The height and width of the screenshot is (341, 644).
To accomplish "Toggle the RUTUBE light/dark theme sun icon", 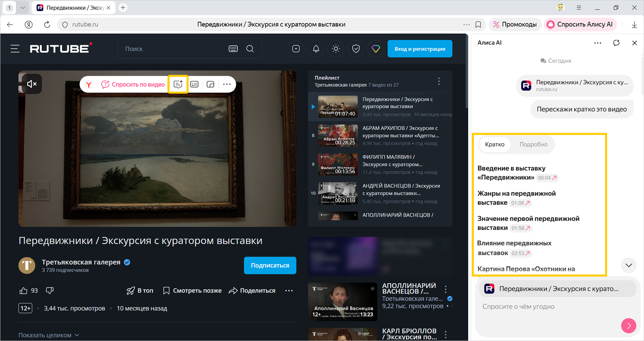I will (336, 49).
